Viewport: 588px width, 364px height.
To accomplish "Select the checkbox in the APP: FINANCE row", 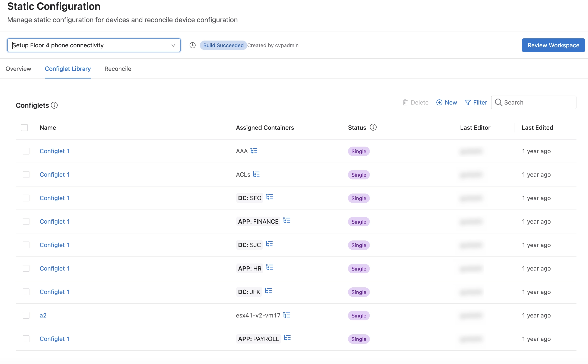I will tap(26, 221).
